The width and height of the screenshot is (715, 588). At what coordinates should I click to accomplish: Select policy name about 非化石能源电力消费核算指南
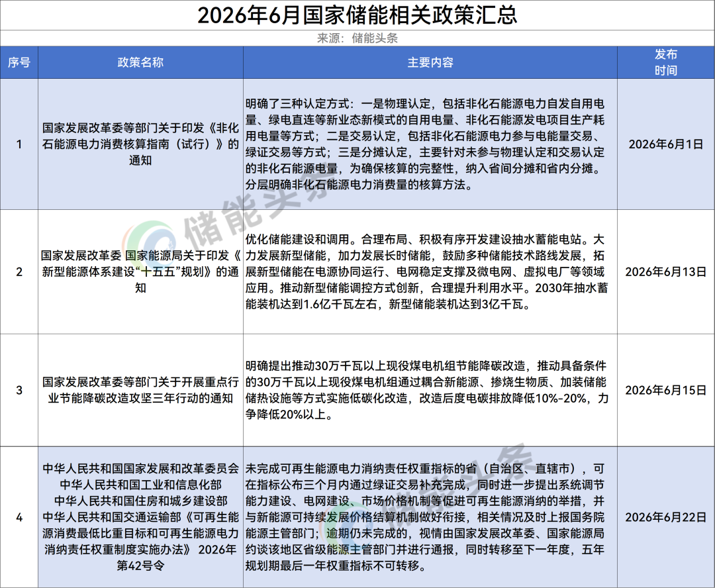click(140, 144)
